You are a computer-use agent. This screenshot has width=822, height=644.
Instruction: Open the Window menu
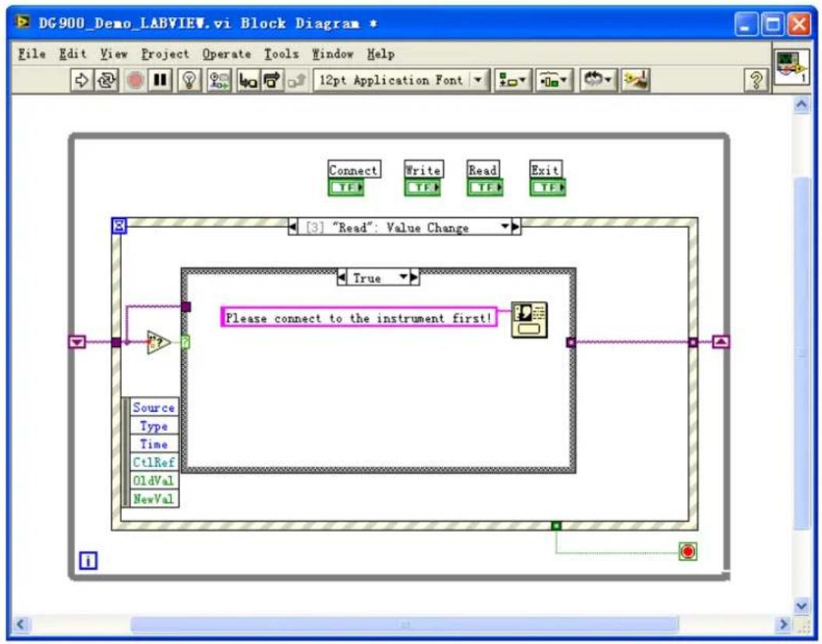[333, 54]
